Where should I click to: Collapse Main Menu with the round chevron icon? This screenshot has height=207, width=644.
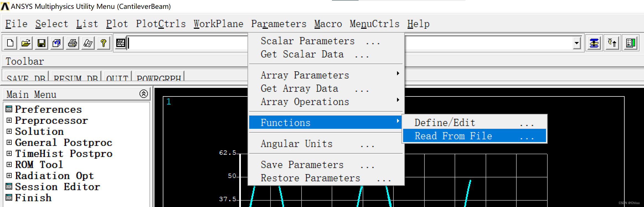pyautogui.click(x=143, y=94)
